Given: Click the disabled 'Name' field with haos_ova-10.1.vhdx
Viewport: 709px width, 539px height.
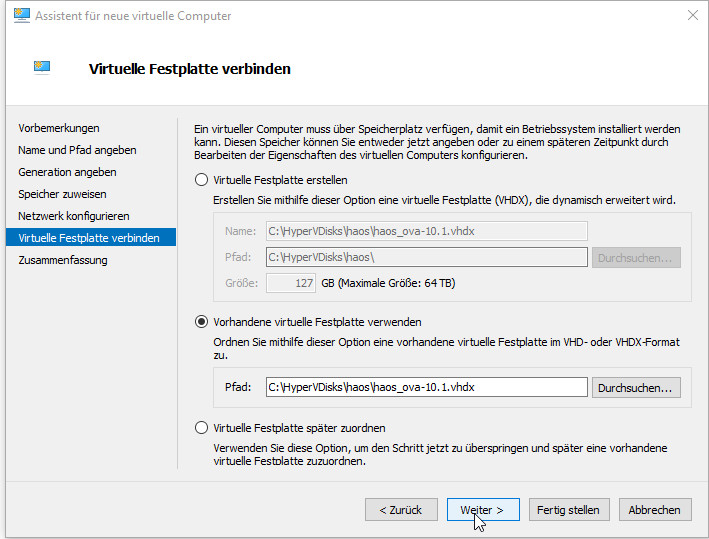Looking at the screenshot, I should tap(426, 231).
